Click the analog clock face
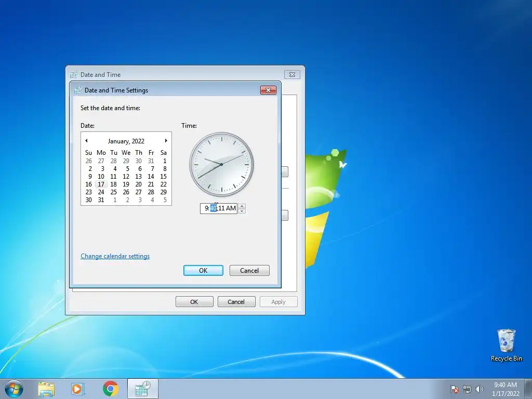532x399 pixels. (x=221, y=164)
